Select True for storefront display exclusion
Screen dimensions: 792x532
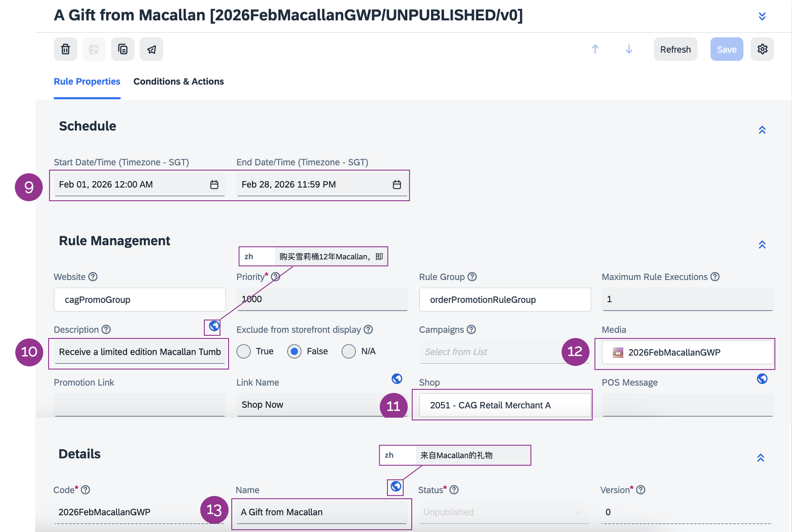tap(243, 352)
